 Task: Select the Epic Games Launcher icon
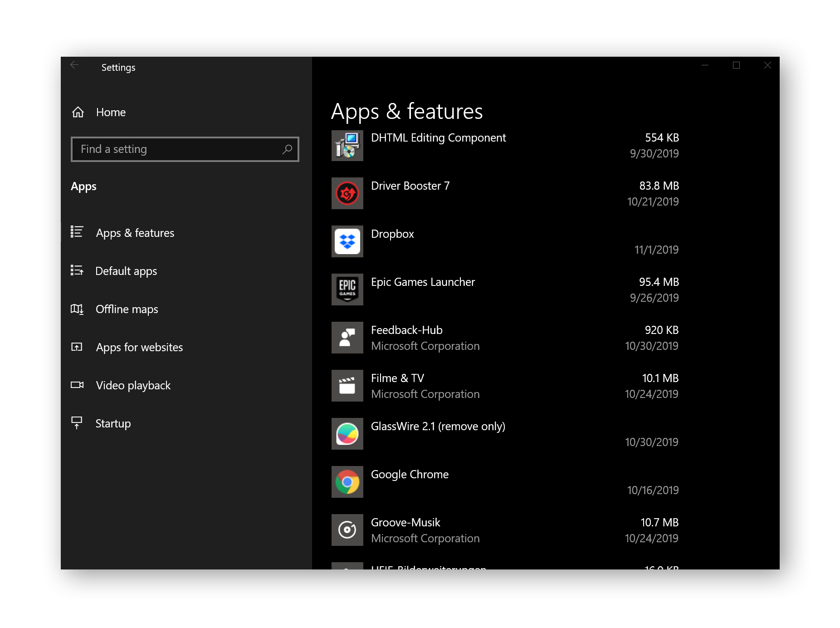347,289
